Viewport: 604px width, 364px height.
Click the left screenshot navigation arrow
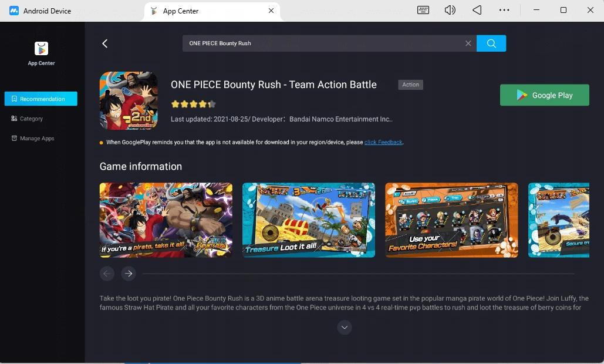click(x=107, y=274)
